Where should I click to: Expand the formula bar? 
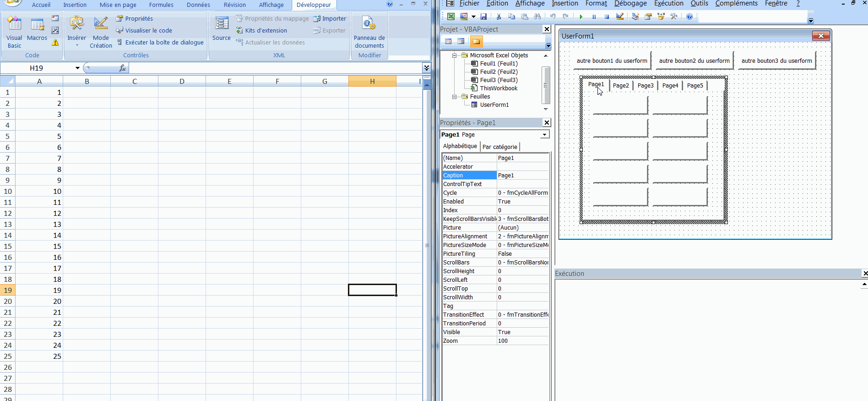[x=426, y=68]
